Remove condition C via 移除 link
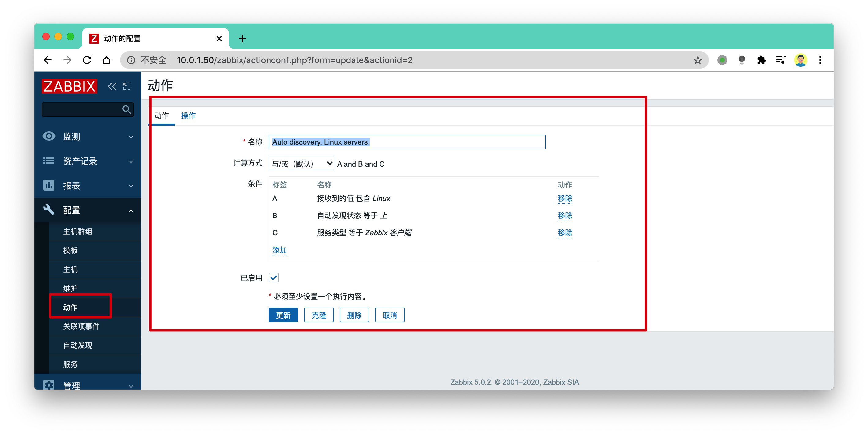The image size is (868, 435). coord(565,233)
